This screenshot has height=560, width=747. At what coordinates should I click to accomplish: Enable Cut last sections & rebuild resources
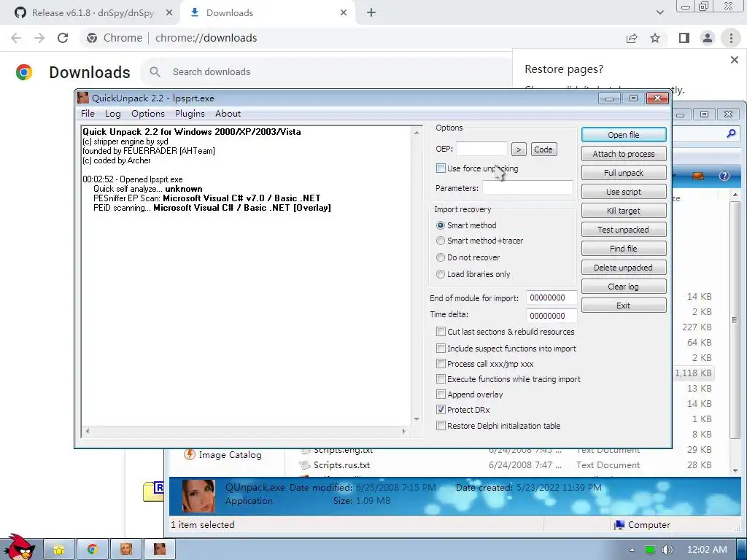tap(441, 332)
